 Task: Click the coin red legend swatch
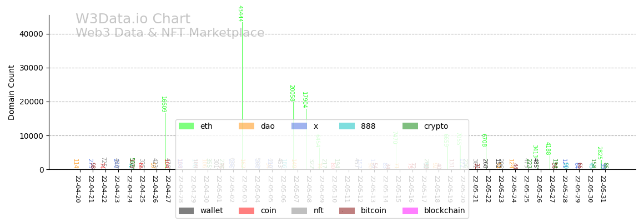coord(246,211)
